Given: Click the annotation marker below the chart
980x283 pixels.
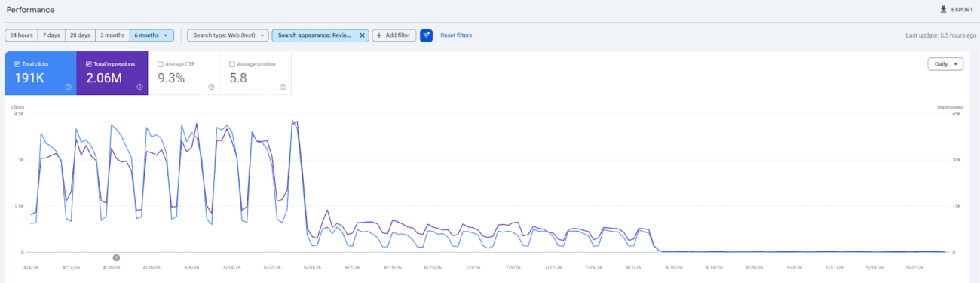Looking at the screenshot, I should [x=116, y=258].
